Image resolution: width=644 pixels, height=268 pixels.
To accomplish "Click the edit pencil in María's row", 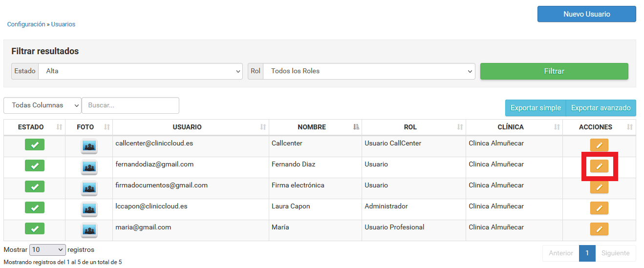I will click(599, 229).
